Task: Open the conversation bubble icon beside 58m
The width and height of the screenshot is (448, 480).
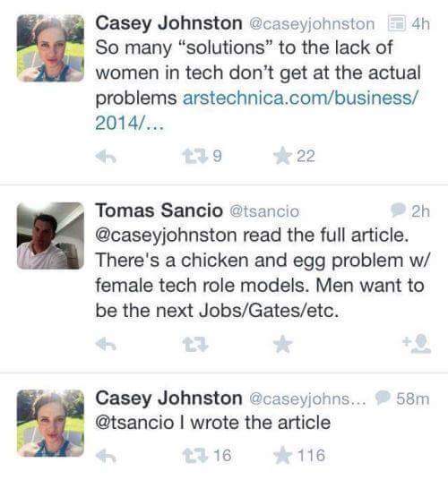Action: point(383,398)
